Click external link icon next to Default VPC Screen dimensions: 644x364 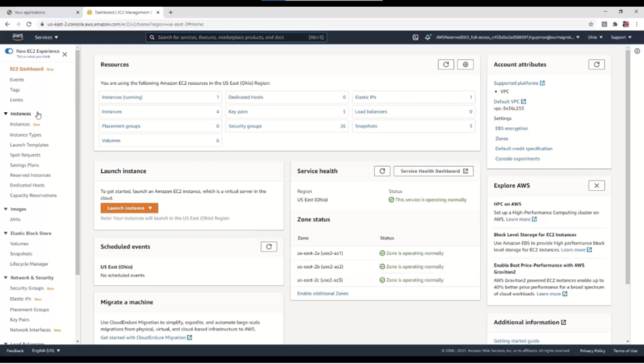click(x=523, y=101)
